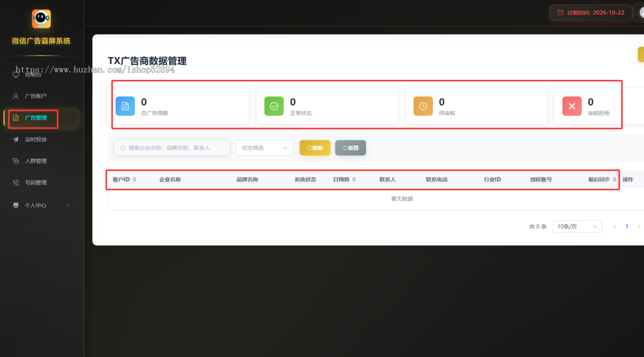Screen dimensions: 644x357
Task: Click the 行业ID column header
Action: [492, 180]
